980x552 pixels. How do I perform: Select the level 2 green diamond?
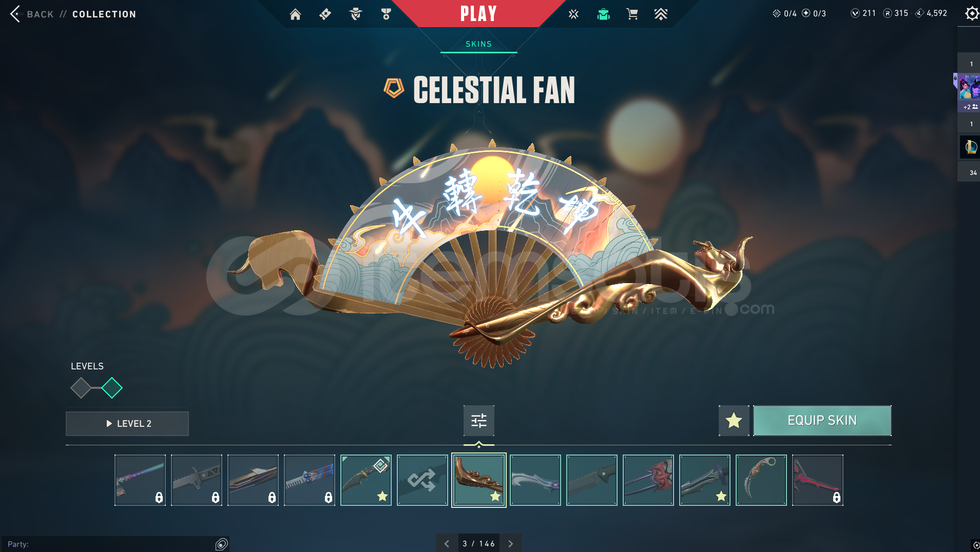tap(112, 388)
